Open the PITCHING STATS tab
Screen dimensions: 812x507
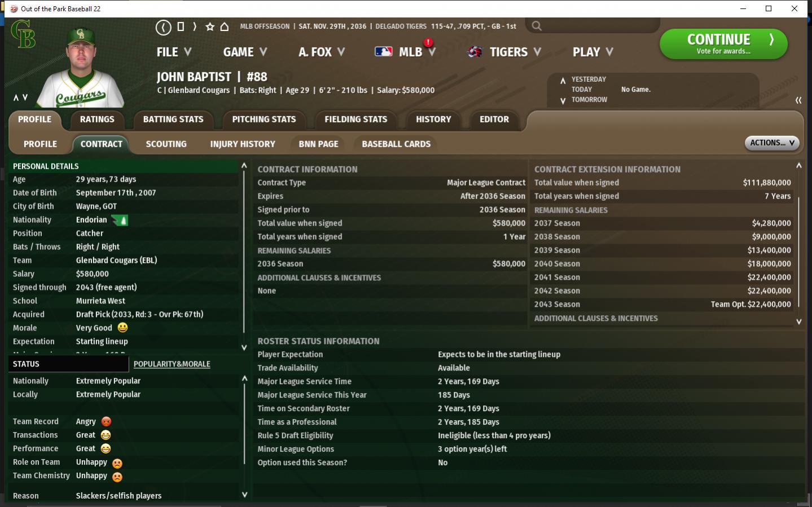pos(264,120)
